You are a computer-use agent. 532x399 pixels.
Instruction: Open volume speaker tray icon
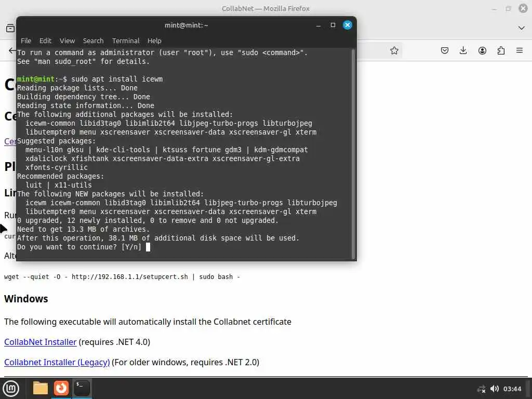pos(495,389)
